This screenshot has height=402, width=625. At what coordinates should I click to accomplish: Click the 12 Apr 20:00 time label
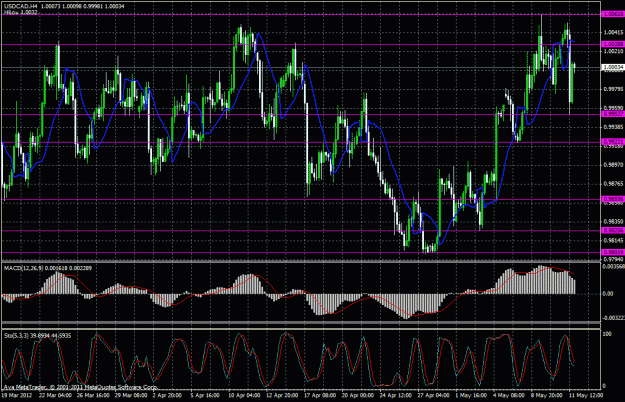pyautogui.click(x=282, y=396)
